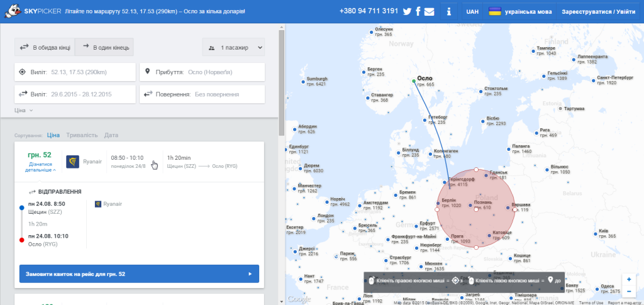This screenshot has height=305, width=644.
Task: Select the one-way option 'В один кінець'
Action: coord(104,47)
